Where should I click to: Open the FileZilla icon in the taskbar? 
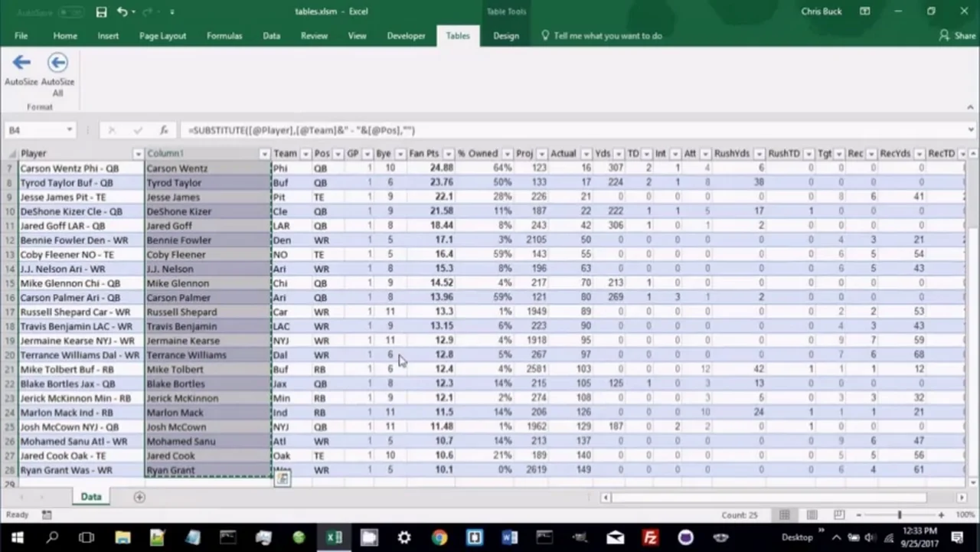650,537
